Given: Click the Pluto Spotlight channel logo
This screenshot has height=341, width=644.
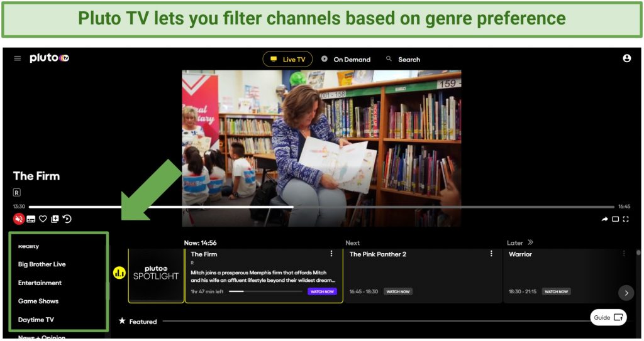Looking at the screenshot, I should coord(156,275).
